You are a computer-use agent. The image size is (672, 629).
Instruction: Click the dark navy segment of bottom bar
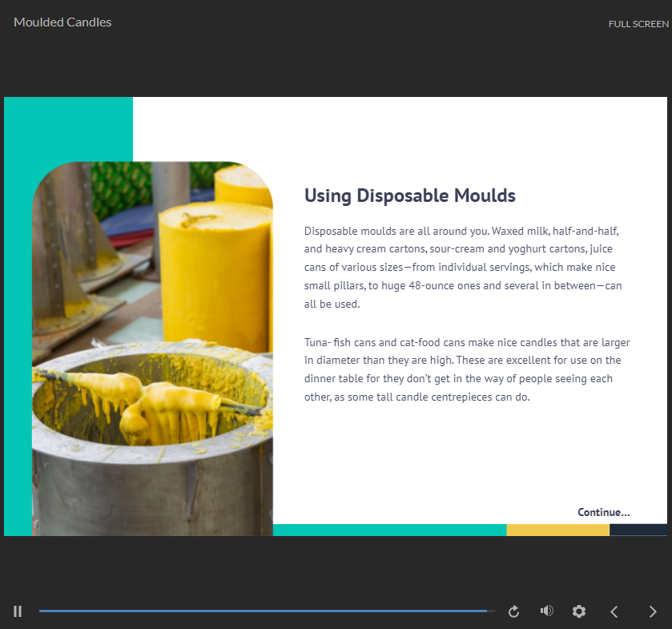(x=638, y=530)
